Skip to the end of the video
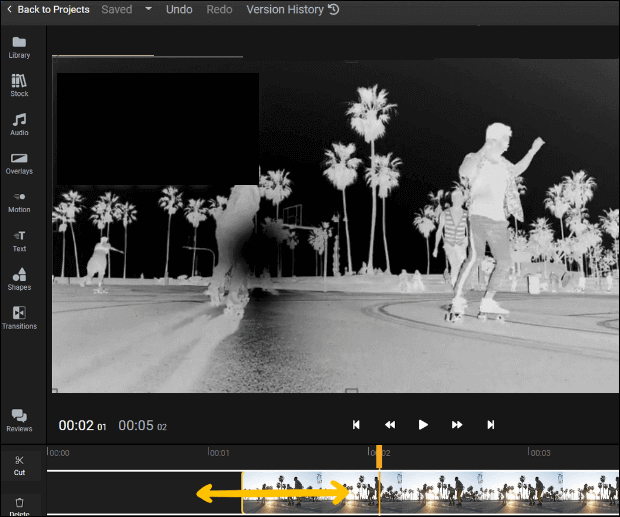This screenshot has width=620, height=517. [x=490, y=425]
